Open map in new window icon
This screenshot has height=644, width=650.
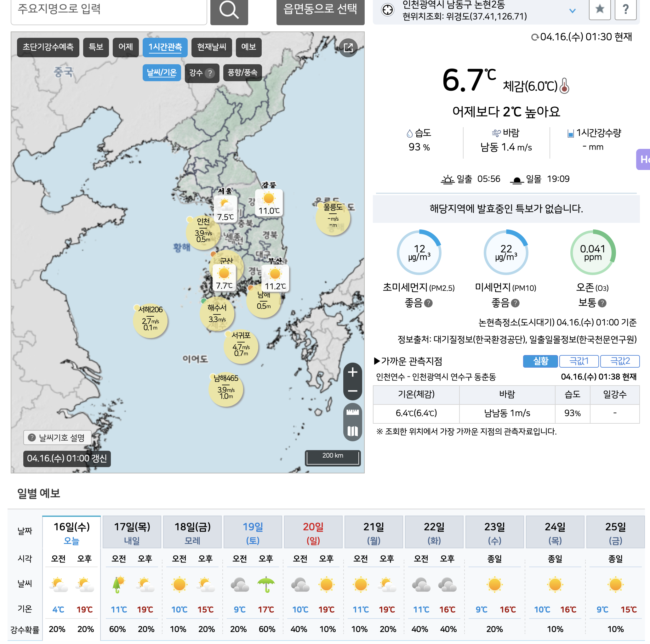(x=348, y=48)
